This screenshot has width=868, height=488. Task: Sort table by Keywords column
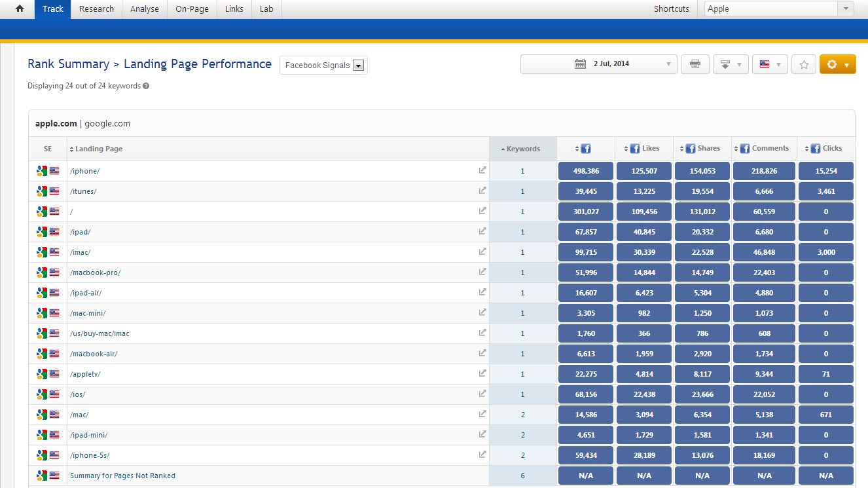click(522, 149)
